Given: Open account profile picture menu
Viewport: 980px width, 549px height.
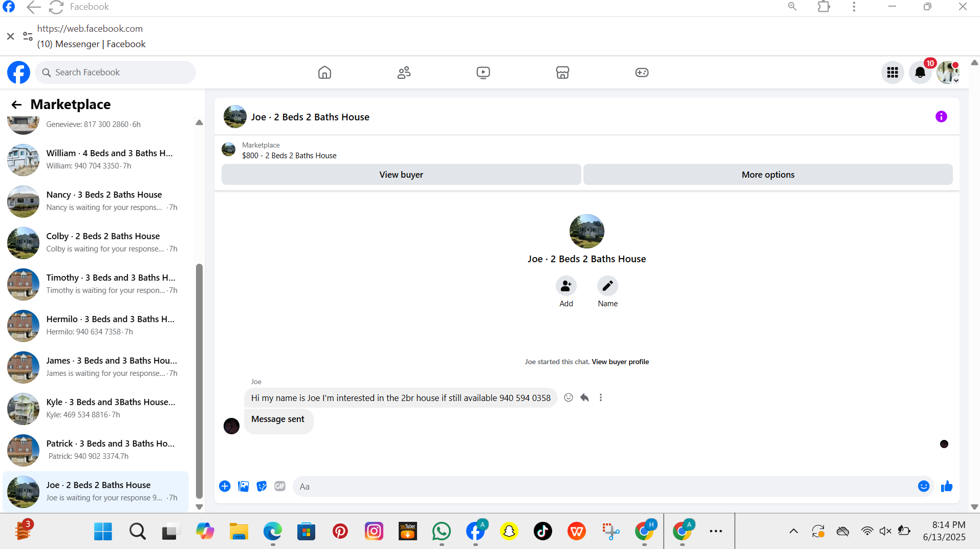Looking at the screenshot, I should pos(948,72).
